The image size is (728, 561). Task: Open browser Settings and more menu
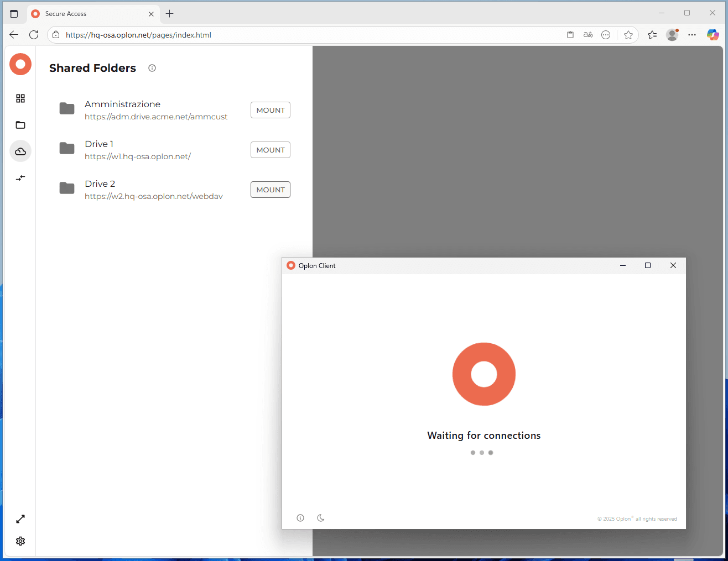click(692, 35)
